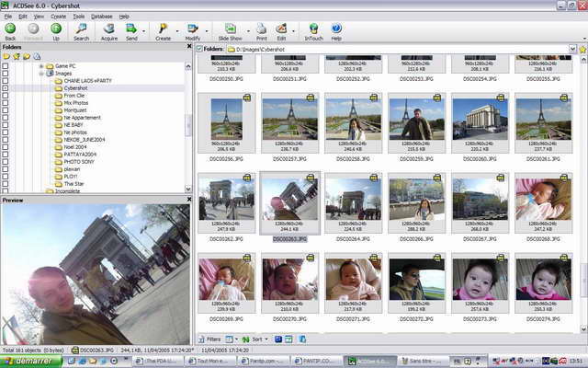
Task: Go Back using the green arrow icon
Action: [x=10, y=29]
